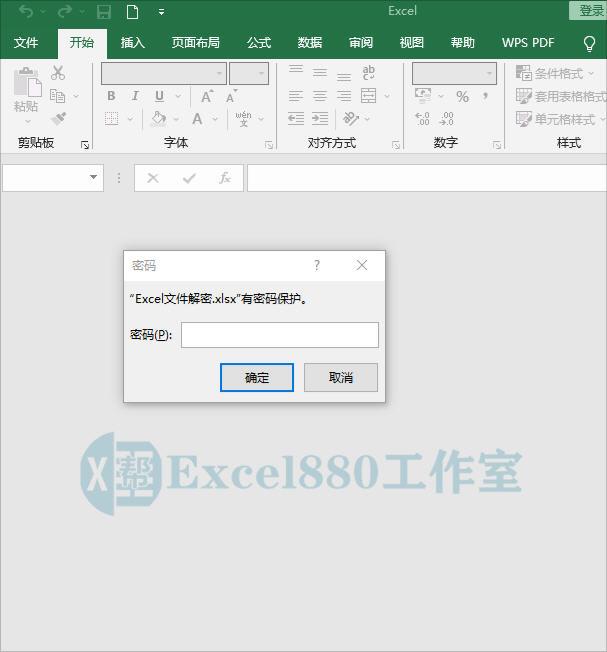Click the Align Left icon
The image size is (607, 652).
point(296,96)
